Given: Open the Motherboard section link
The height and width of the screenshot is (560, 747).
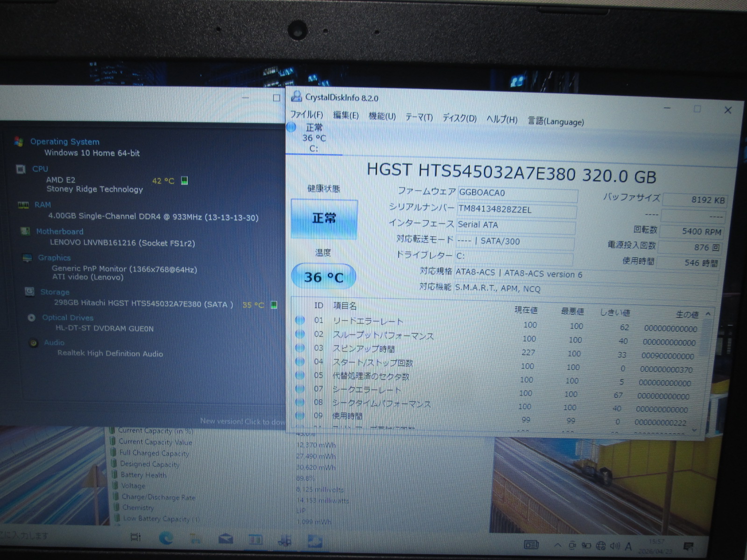Looking at the screenshot, I should (x=60, y=231).
